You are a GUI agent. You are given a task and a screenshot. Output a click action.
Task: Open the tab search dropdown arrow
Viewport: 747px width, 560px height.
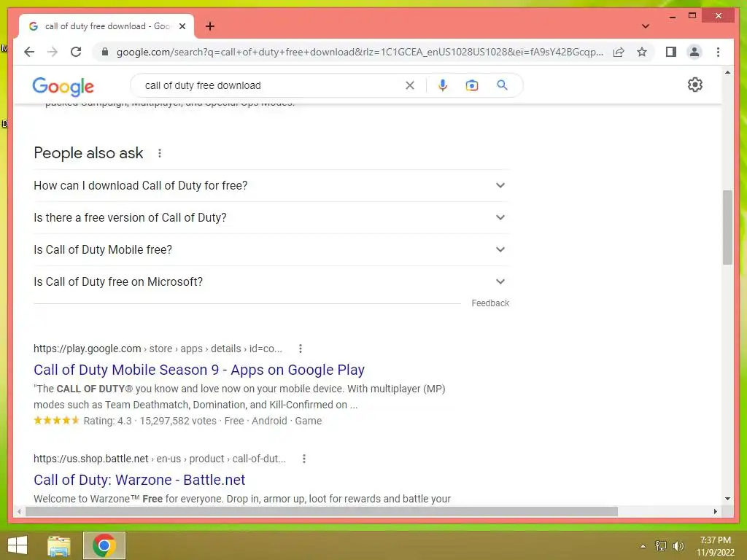coord(645,26)
